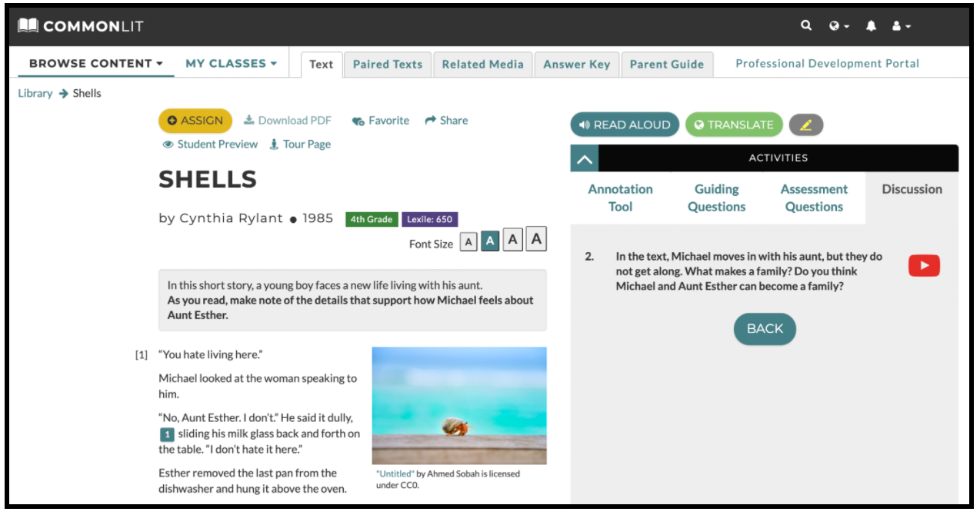Viewport: 980px width, 515px height.
Task: Start the Tour Page
Action: pos(300,145)
